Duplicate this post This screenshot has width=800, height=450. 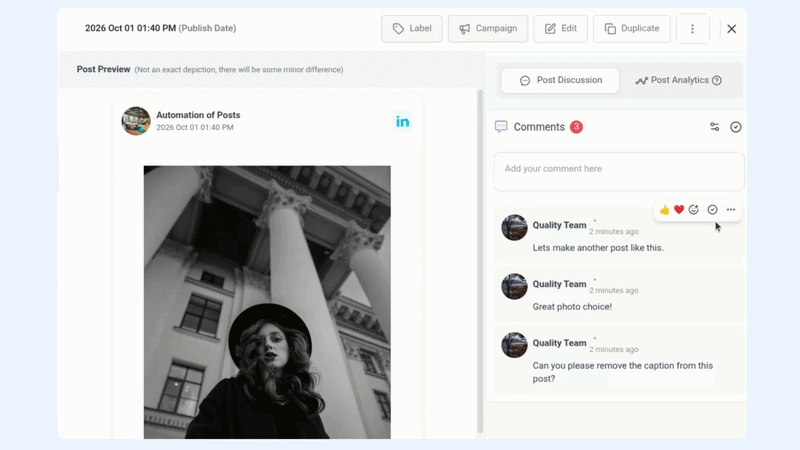632,29
